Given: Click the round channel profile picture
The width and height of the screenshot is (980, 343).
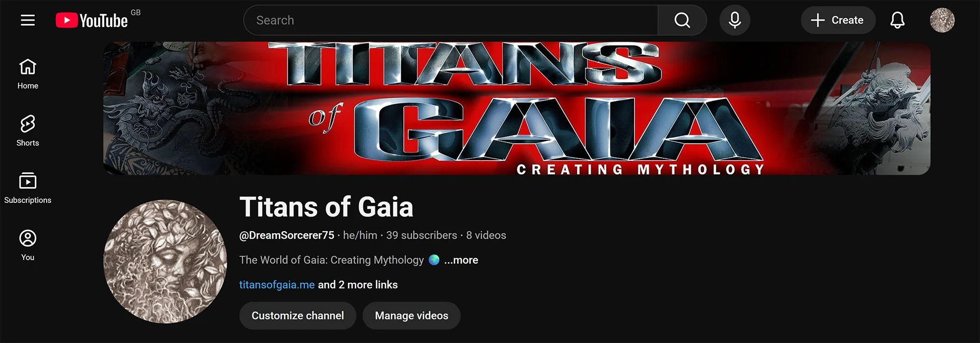Looking at the screenshot, I should (x=165, y=261).
